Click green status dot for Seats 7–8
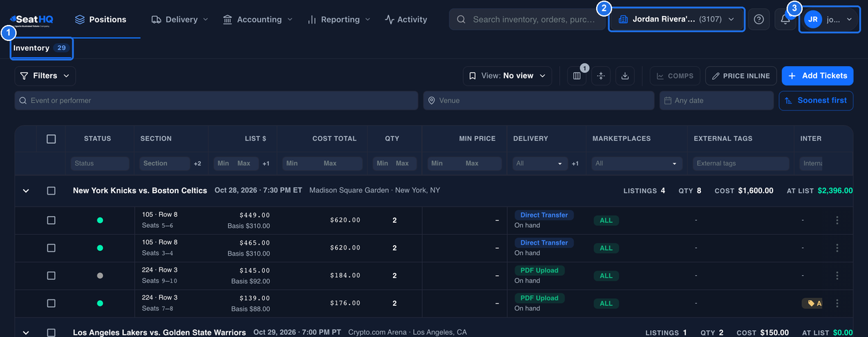 coord(100,304)
